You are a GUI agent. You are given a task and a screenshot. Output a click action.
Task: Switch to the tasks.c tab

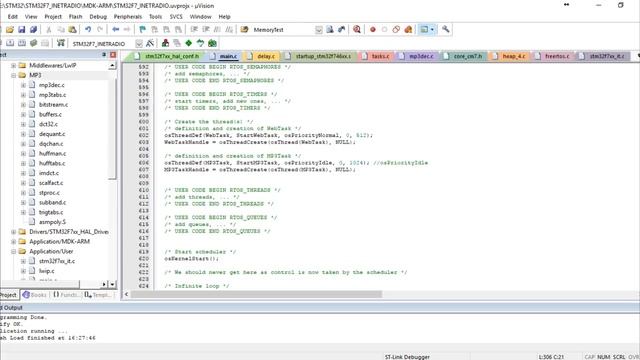377,56
